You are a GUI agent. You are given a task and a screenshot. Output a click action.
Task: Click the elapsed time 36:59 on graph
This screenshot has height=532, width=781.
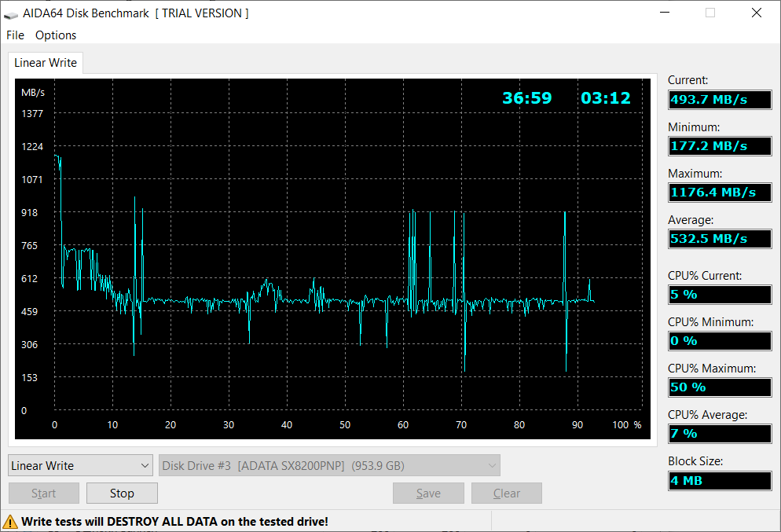point(527,98)
